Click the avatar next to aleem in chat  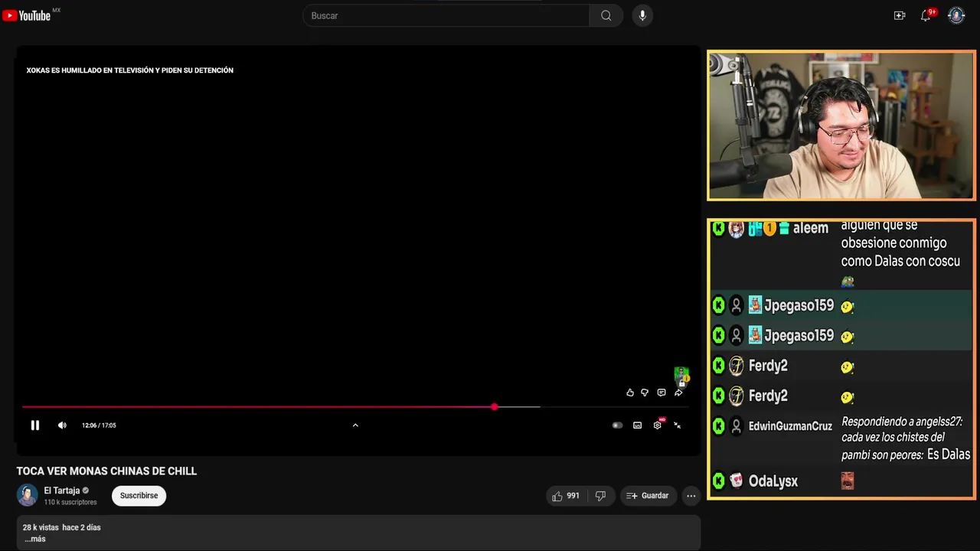pos(737,229)
